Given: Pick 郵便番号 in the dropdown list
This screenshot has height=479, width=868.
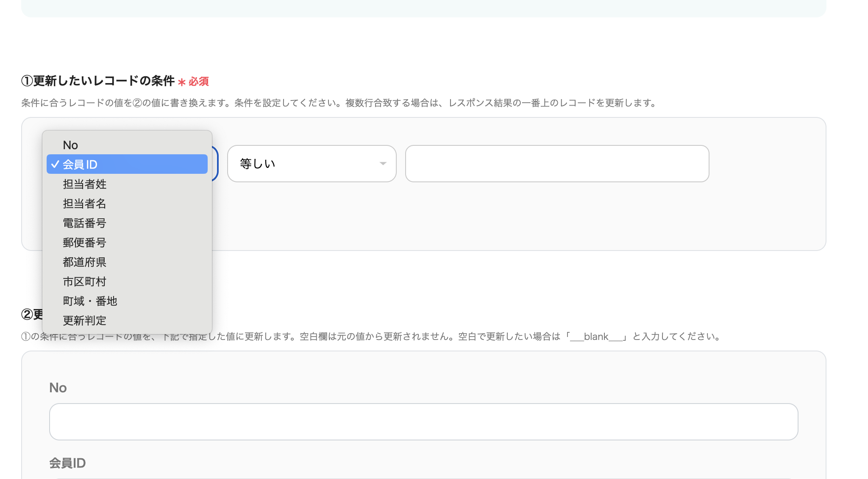Looking at the screenshot, I should tap(84, 242).
